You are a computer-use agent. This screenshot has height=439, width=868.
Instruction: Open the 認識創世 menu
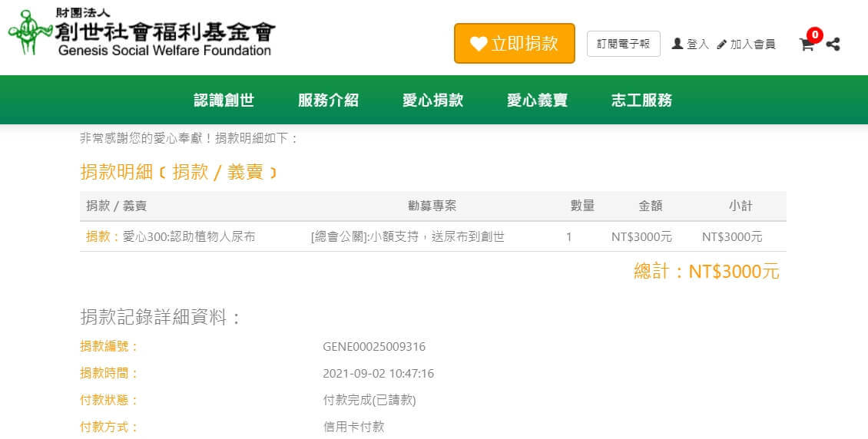pyautogui.click(x=224, y=100)
